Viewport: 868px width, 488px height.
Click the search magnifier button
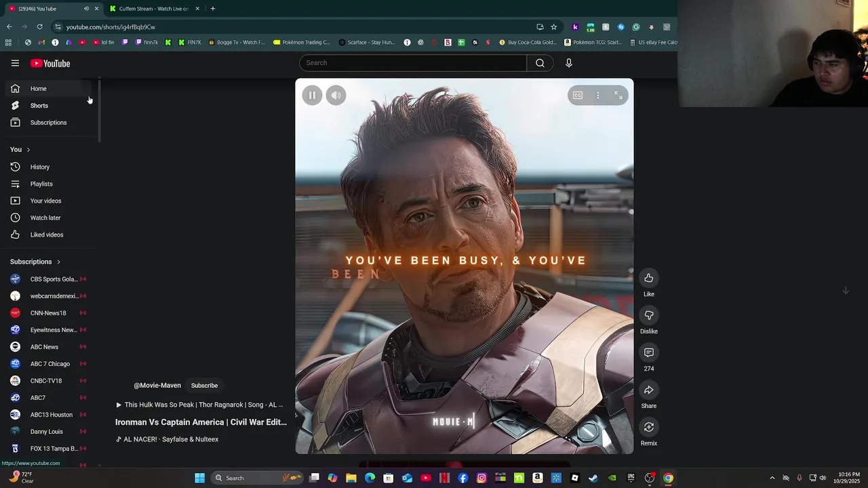(x=540, y=63)
